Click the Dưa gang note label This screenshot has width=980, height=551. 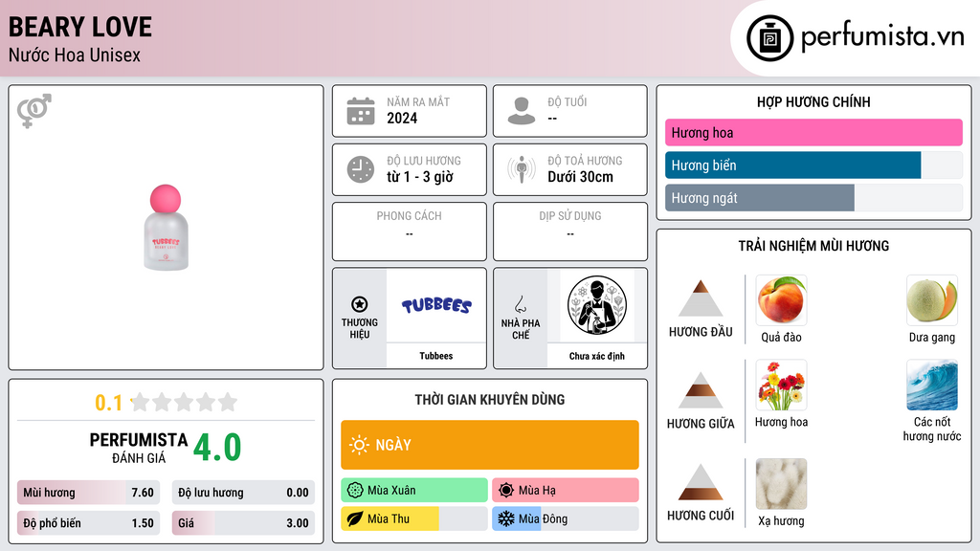pos(932,338)
